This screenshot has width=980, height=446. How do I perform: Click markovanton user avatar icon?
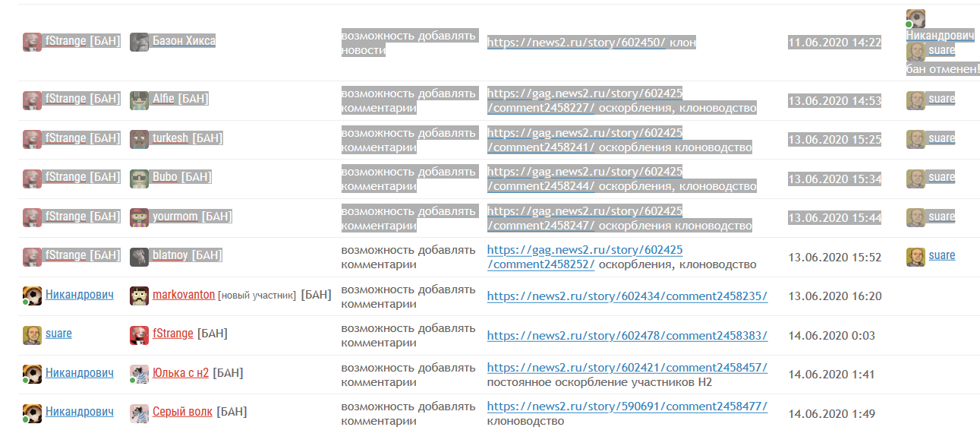139,296
